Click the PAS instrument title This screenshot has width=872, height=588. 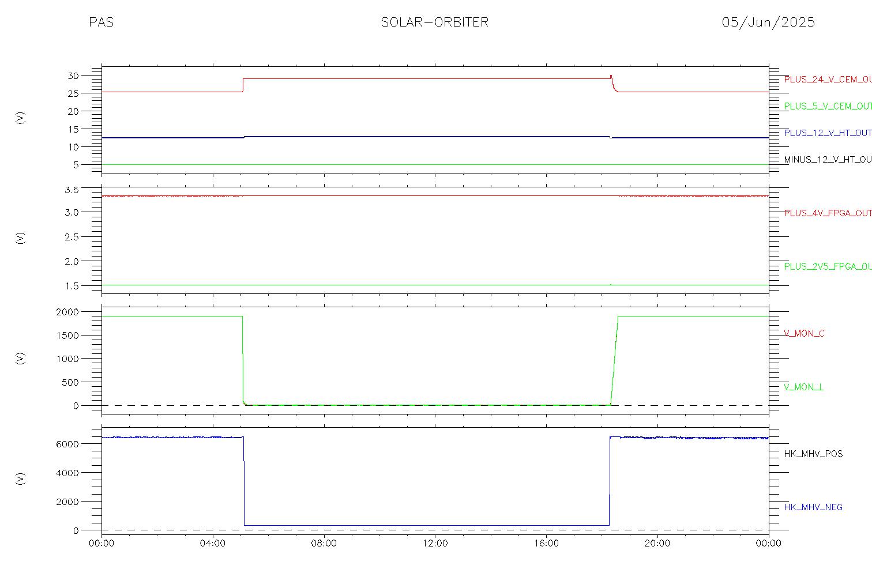click(x=101, y=22)
